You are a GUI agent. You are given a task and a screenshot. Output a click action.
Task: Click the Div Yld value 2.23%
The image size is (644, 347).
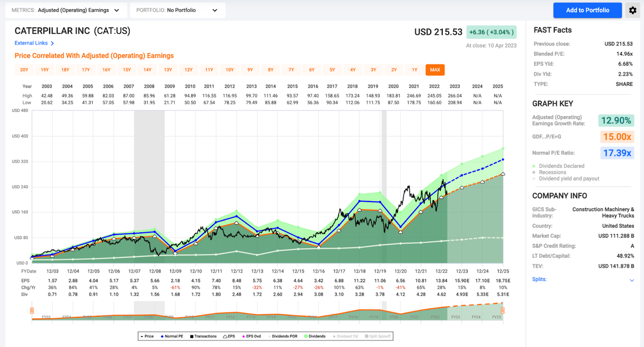pyautogui.click(x=625, y=74)
